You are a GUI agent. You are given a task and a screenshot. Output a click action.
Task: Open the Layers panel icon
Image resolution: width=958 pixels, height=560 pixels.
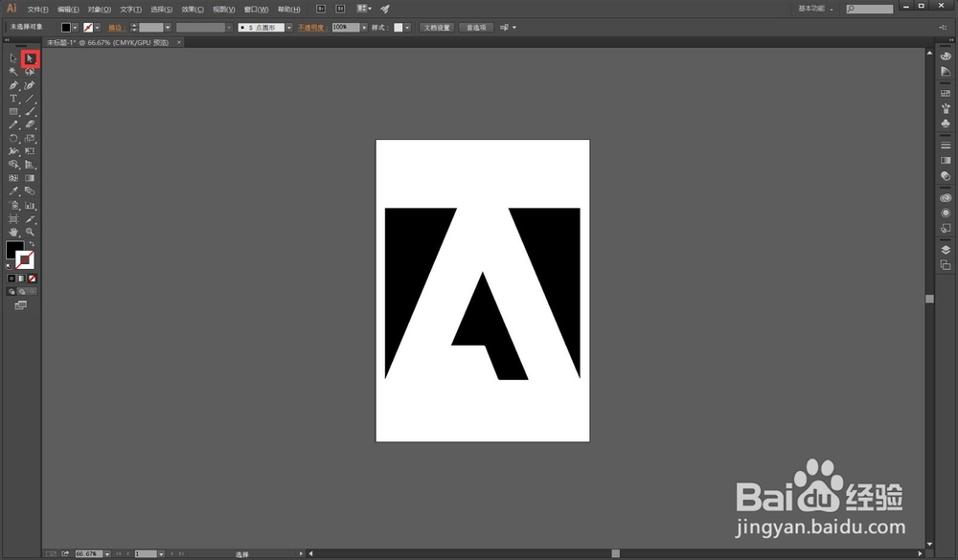click(x=946, y=250)
